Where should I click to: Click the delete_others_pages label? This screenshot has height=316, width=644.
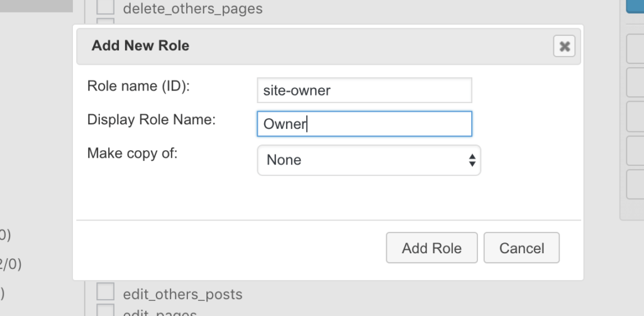[192, 8]
